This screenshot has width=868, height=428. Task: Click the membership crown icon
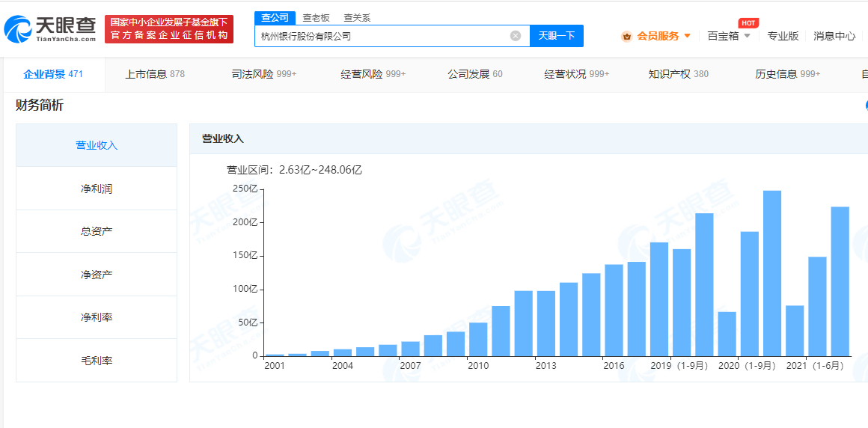pos(626,37)
